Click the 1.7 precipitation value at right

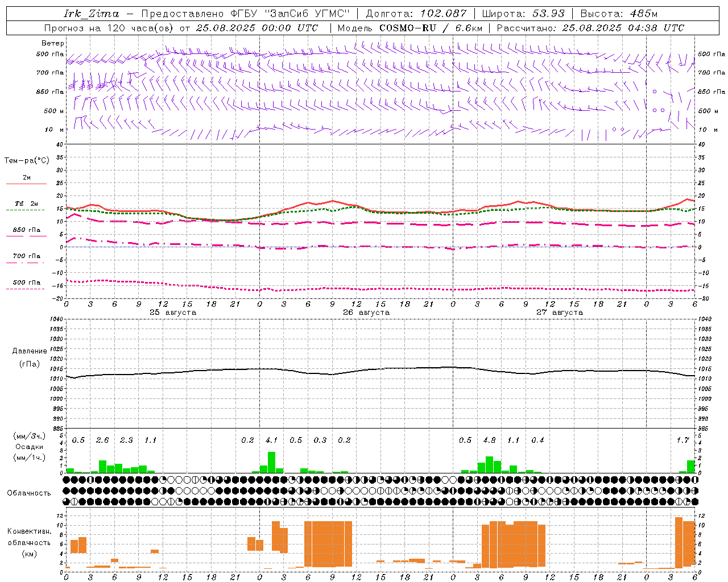pos(682,440)
